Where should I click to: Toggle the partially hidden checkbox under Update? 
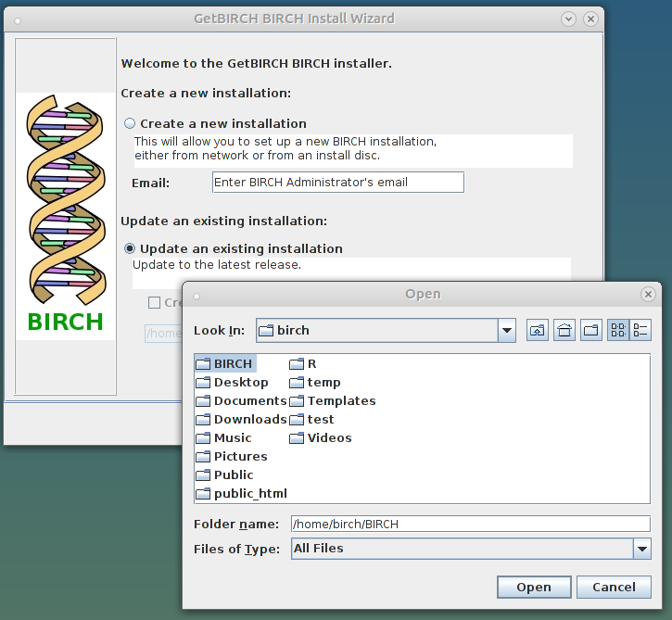[154, 302]
